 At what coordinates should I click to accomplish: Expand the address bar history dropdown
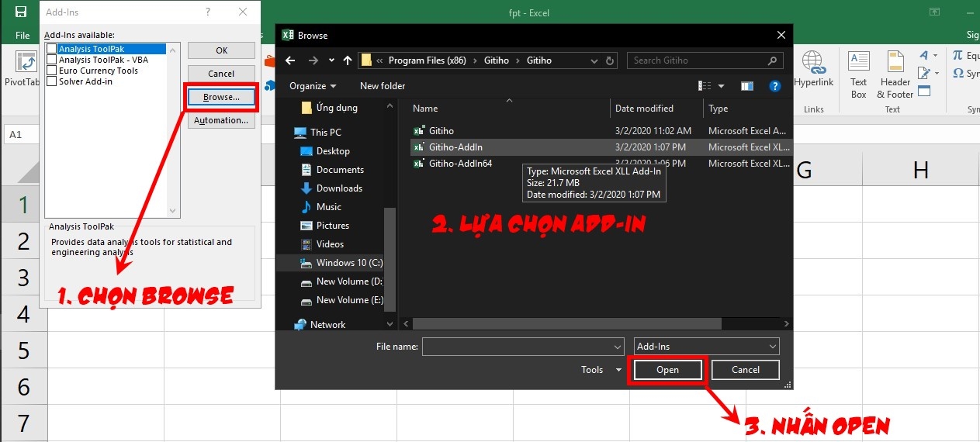pyautogui.click(x=594, y=60)
